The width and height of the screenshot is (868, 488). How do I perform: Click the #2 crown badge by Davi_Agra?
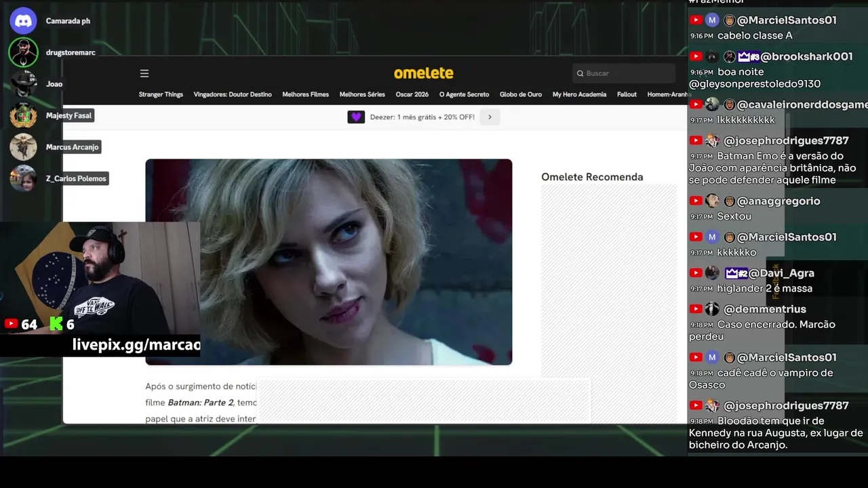[x=736, y=273]
